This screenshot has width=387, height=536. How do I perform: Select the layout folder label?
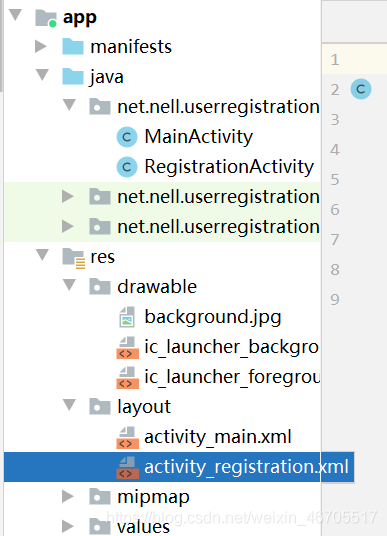(144, 407)
